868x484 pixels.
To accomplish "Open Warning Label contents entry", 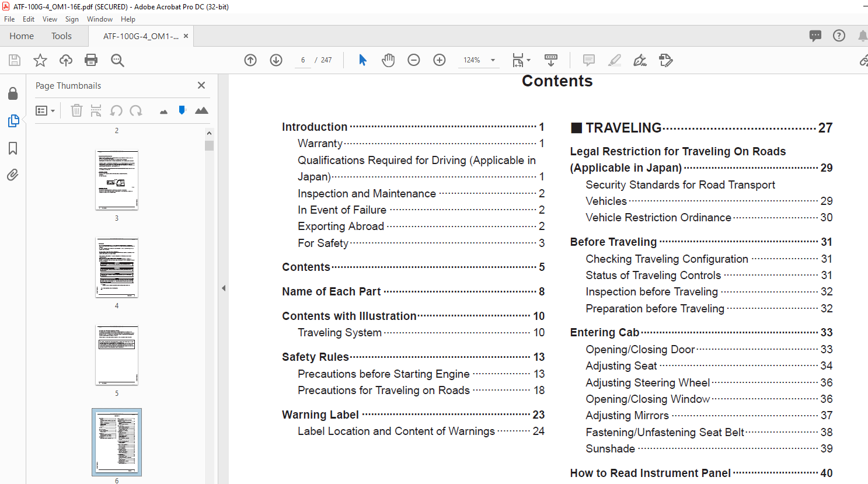I will 413,415.
